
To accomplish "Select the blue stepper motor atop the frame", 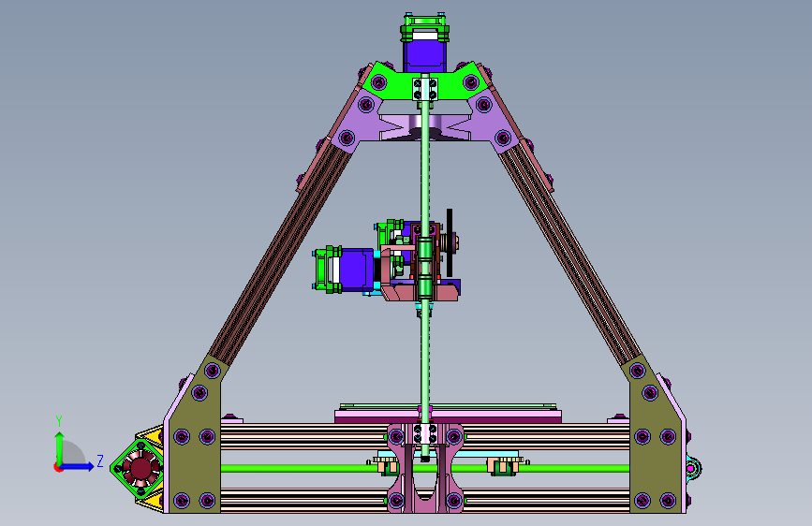I will (x=424, y=56).
